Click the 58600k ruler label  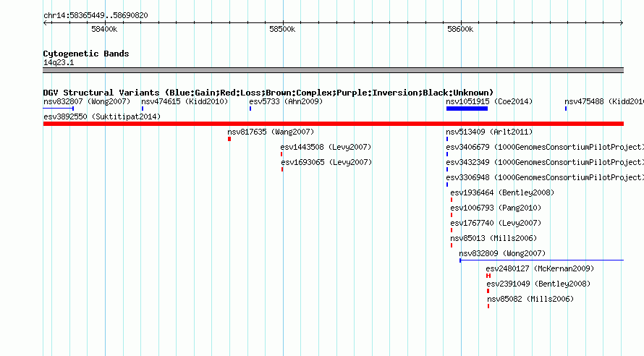pyautogui.click(x=460, y=29)
